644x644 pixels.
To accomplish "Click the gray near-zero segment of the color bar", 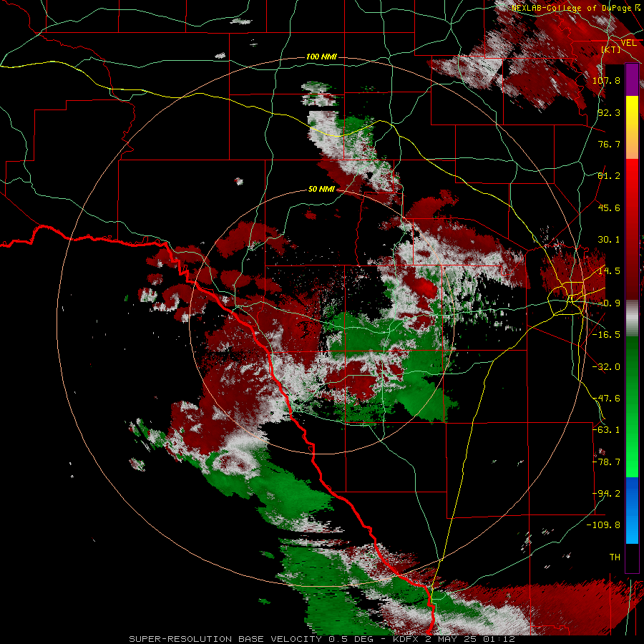I will coord(632,318).
